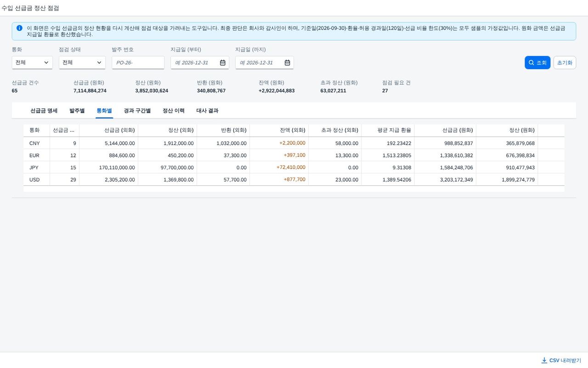Click the info icon in the notice banner

[x=19, y=28]
